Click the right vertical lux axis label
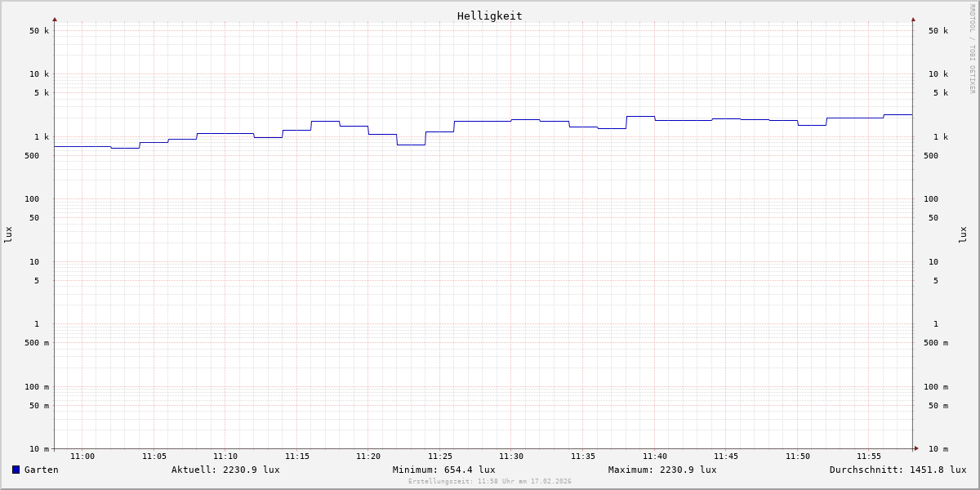Image resolution: width=980 pixels, height=490 pixels. point(964,234)
